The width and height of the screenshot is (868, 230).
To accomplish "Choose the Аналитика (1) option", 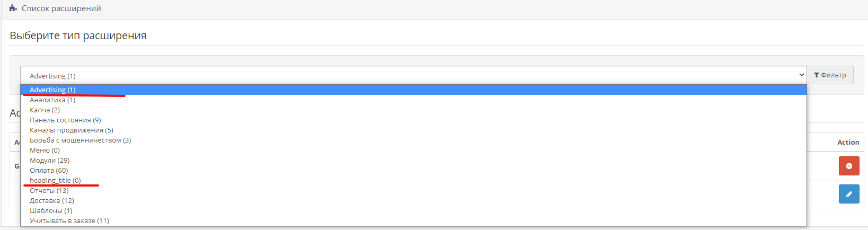I will coord(413,100).
